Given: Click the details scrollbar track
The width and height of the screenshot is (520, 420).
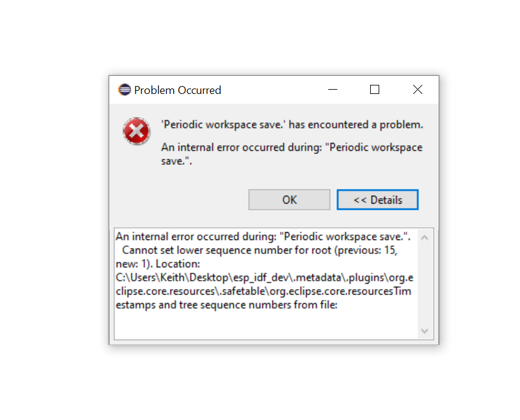Looking at the screenshot, I should click(425, 284).
